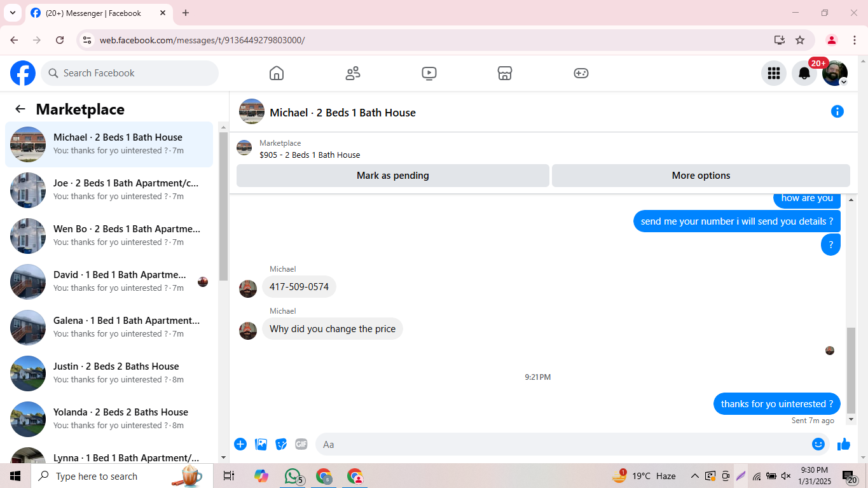This screenshot has width=868, height=488.
Task: Open the Gaming controller icon
Action: (x=581, y=73)
